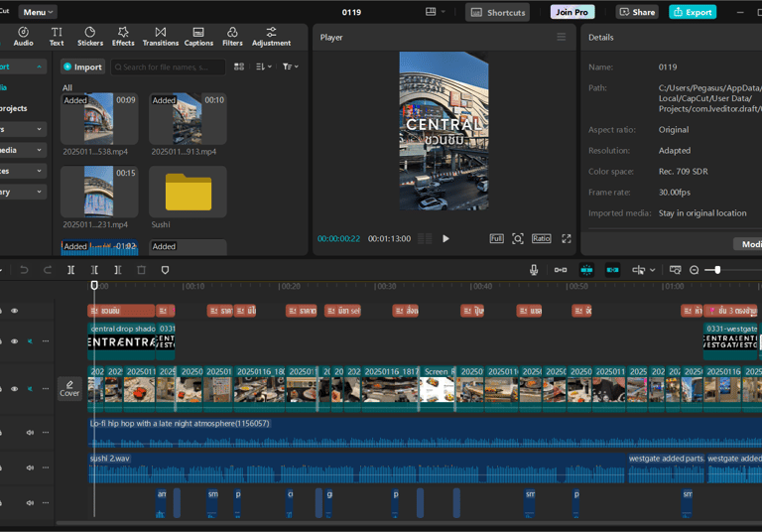This screenshot has width=762, height=532.
Task: Open the Filters panel
Action: coord(232,37)
